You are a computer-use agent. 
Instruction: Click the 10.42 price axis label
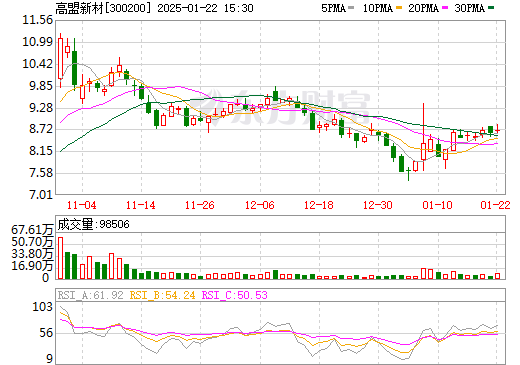click(x=37, y=64)
